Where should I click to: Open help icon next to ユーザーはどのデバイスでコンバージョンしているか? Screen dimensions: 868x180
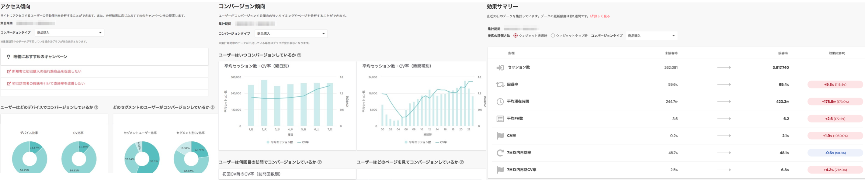[96, 108]
